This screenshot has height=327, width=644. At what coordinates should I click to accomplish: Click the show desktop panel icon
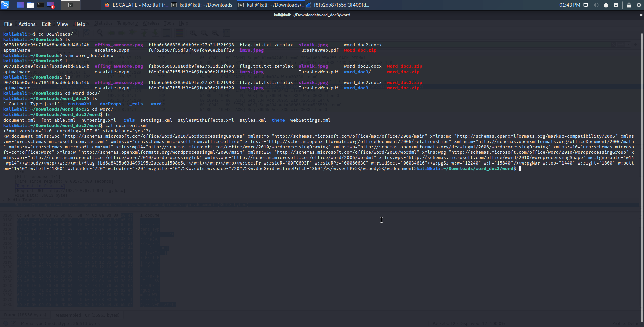(x=20, y=5)
